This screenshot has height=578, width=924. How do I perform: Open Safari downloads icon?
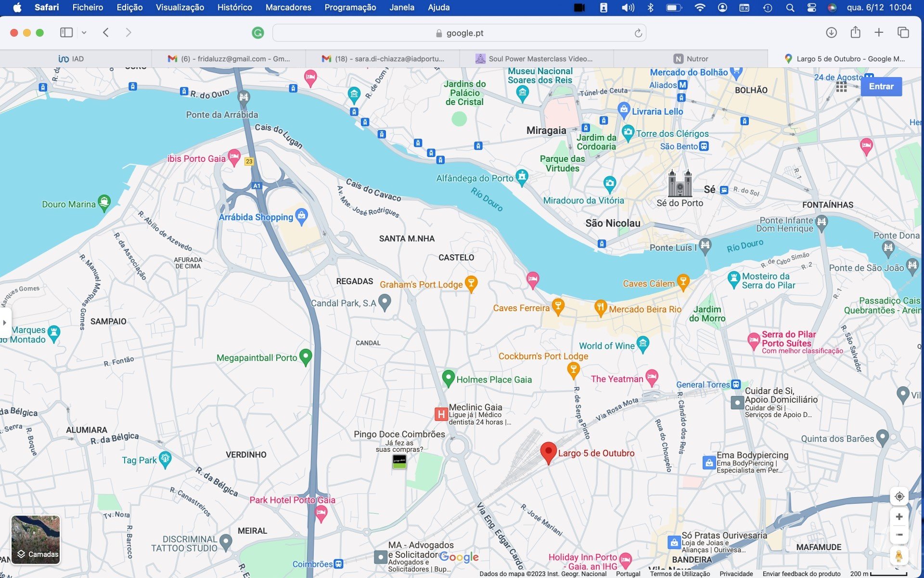click(x=831, y=33)
